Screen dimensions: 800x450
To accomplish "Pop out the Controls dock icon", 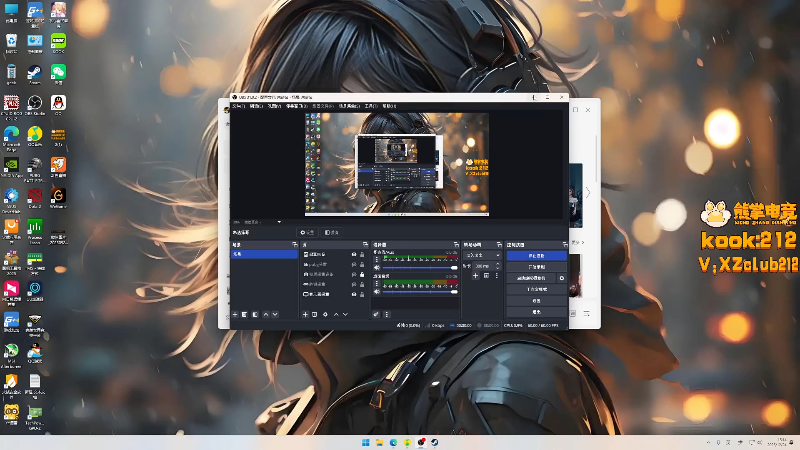I will (x=564, y=245).
